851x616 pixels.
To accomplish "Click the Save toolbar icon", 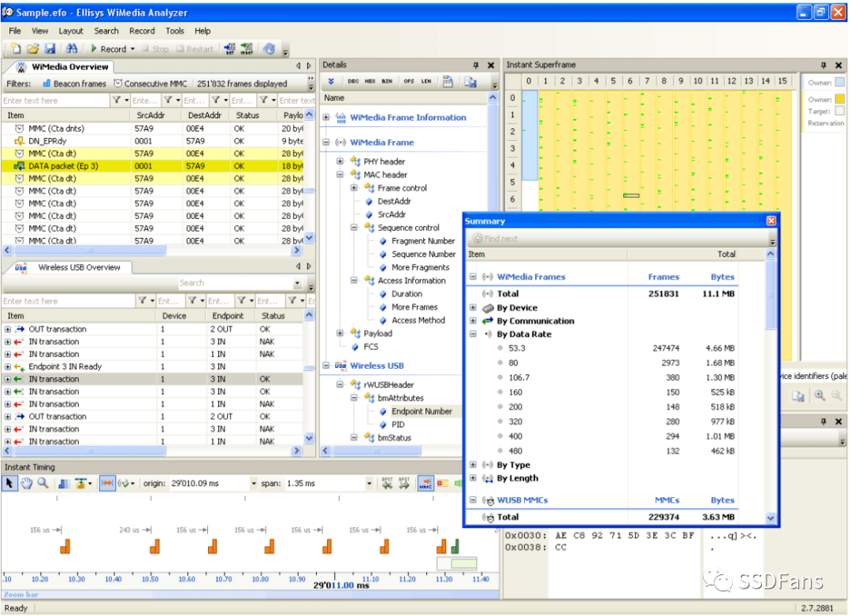I will tap(50, 49).
